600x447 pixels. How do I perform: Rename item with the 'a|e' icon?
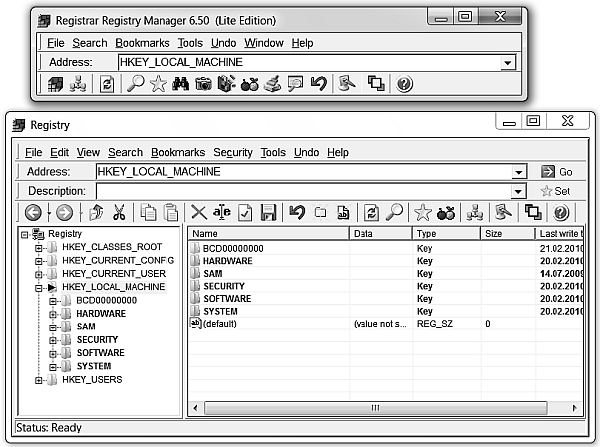222,212
